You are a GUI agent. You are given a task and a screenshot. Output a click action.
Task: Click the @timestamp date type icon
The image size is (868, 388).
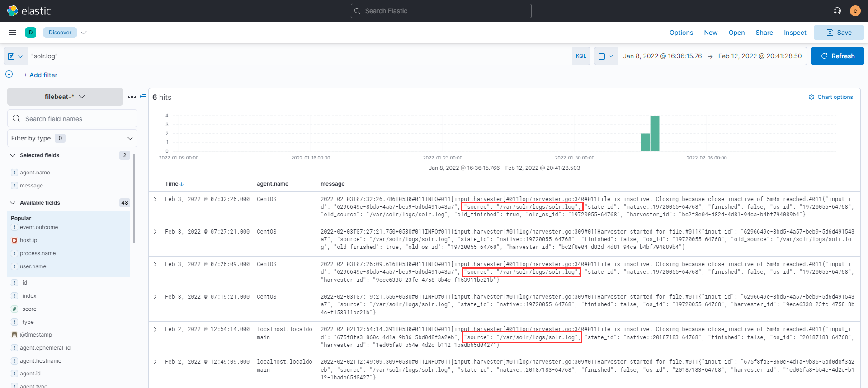[14, 335]
